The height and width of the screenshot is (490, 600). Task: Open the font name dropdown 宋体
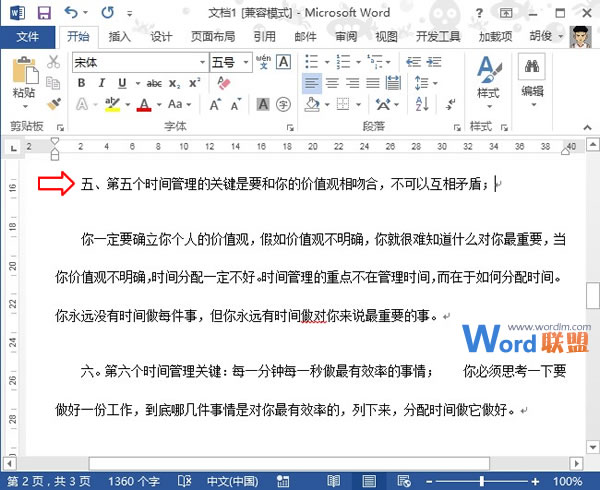pyautogui.click(x=202, y=62)
